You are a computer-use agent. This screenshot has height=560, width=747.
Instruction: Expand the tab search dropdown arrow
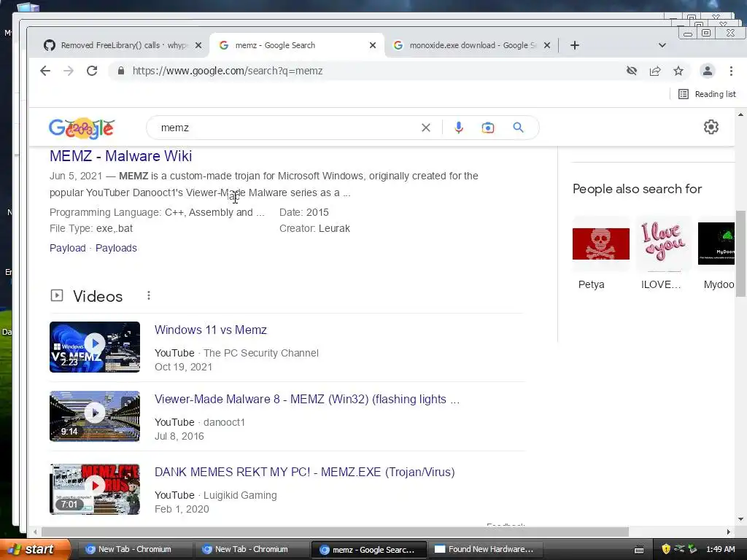(662, 45)
